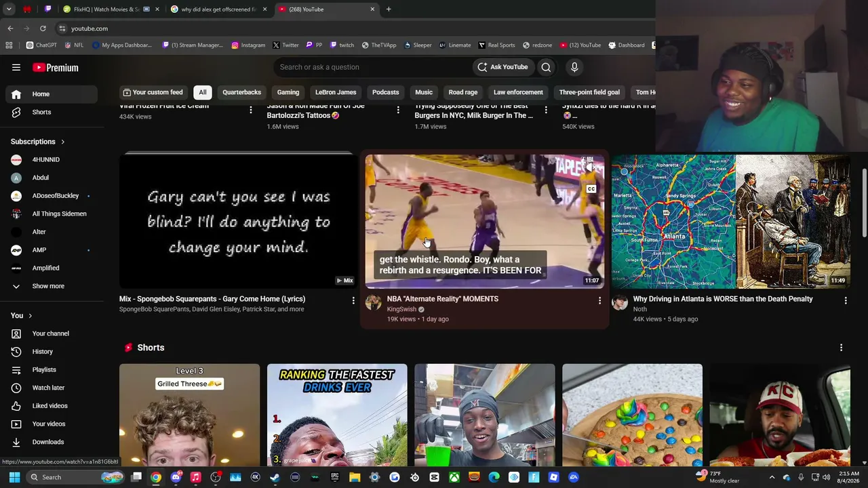
Task: Open Watch later list
Action: 49,388
